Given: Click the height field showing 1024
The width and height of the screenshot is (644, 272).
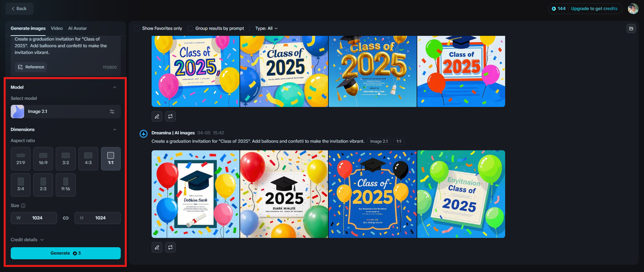Looking at the screenshot, I should pos(98,218).
